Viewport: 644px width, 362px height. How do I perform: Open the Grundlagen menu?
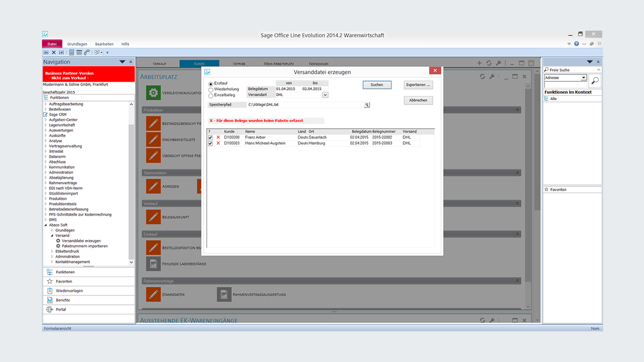(x=77, y=44)
